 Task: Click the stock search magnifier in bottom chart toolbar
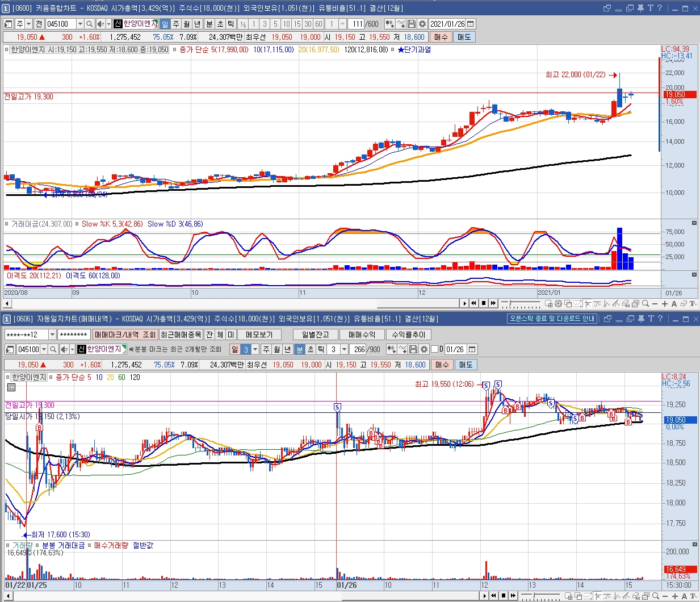53,349
